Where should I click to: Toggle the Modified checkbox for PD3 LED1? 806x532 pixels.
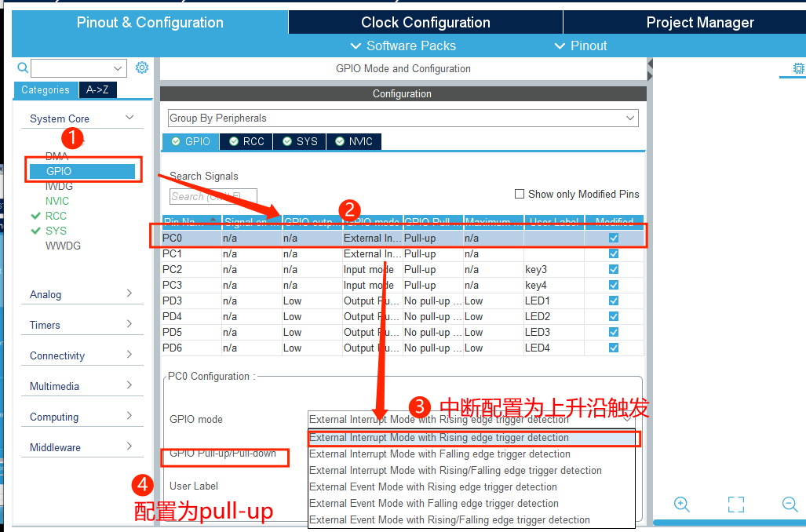pos(613,301)
